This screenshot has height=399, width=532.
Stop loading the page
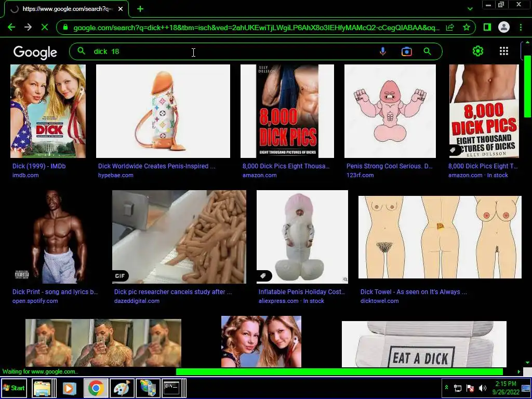point(45,27)
